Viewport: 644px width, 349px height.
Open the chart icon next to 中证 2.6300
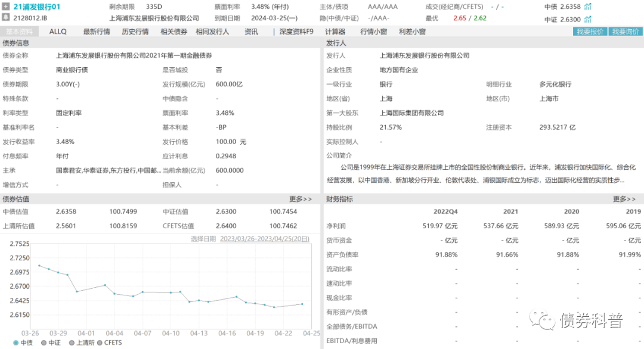[588, 19]
